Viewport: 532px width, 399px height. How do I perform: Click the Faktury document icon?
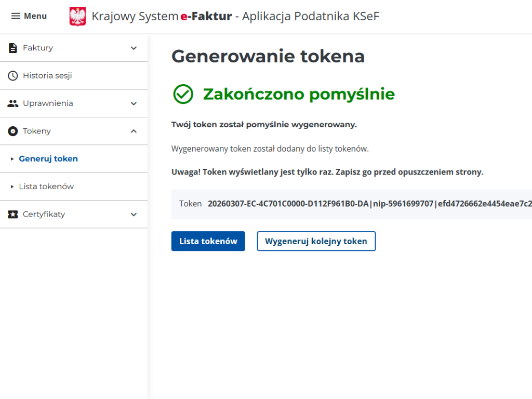pos(13,48)
